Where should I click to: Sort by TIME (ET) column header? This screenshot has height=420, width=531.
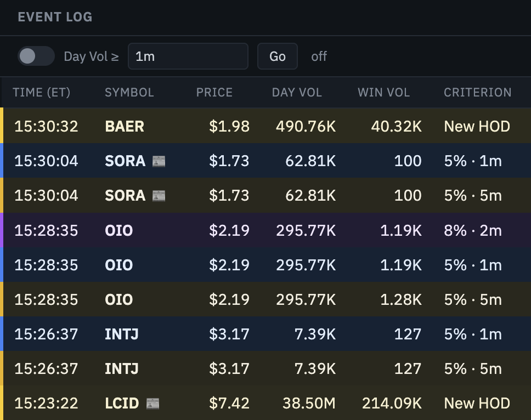(x=41, y=93)
